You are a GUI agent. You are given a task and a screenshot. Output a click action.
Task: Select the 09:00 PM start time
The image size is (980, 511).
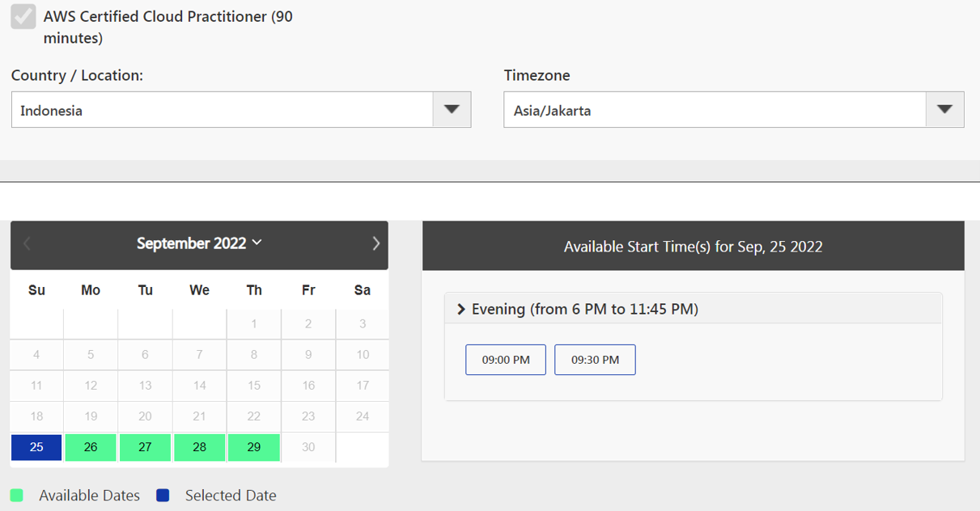click(506, 360)
